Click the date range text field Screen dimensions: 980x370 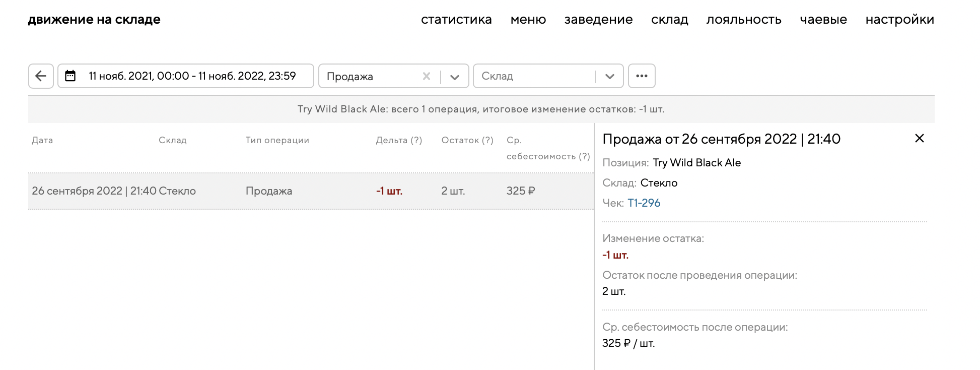tap(192, 76)
